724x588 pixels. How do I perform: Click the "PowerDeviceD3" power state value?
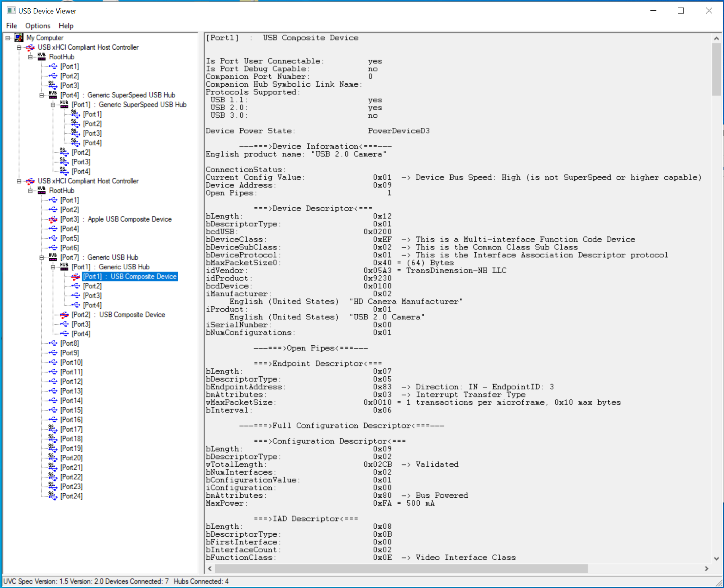pos(399,131)
